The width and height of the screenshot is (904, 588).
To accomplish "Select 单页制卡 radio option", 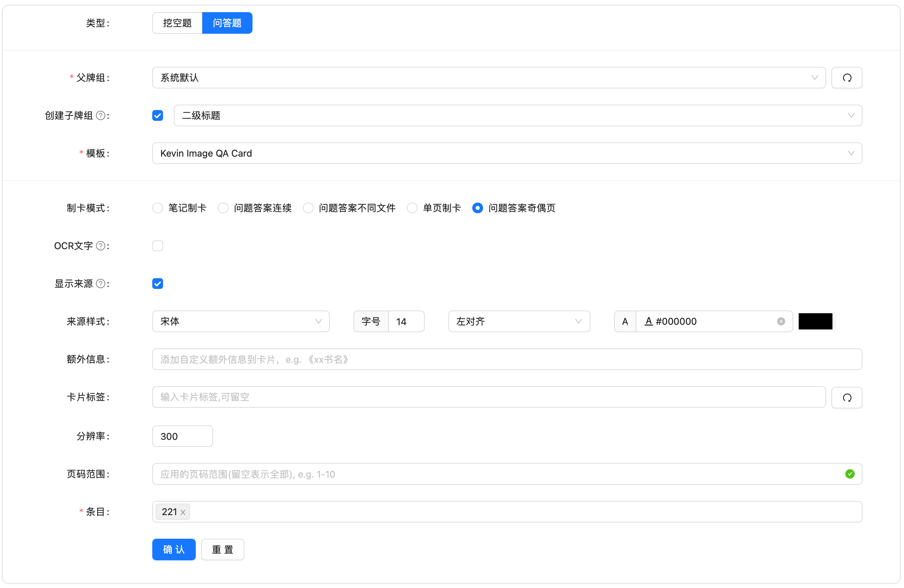I will (x=412, y=208).
